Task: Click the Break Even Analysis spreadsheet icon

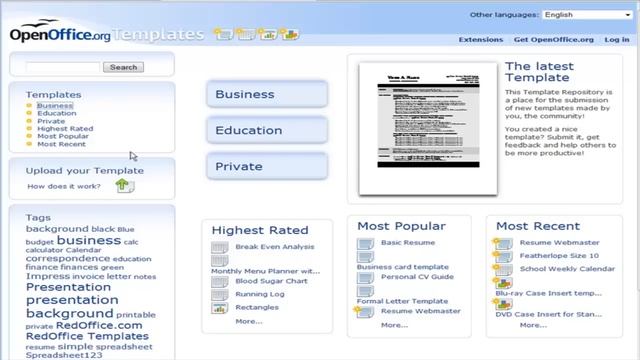Action: click(x=220, y=247)
